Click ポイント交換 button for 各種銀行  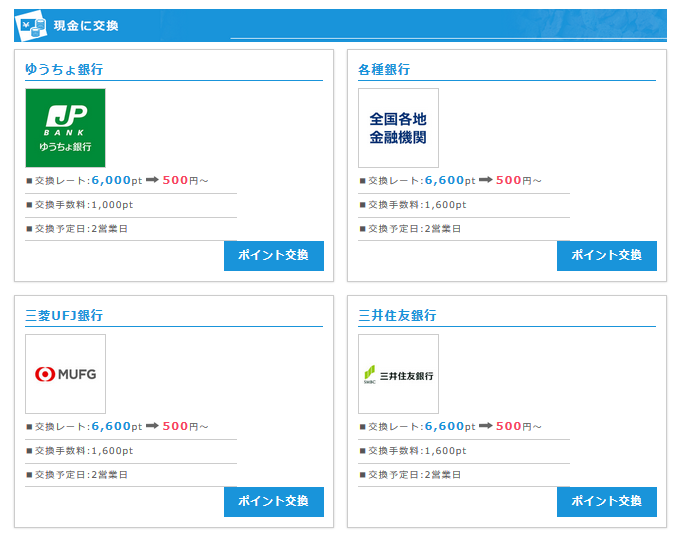point(607,256)
